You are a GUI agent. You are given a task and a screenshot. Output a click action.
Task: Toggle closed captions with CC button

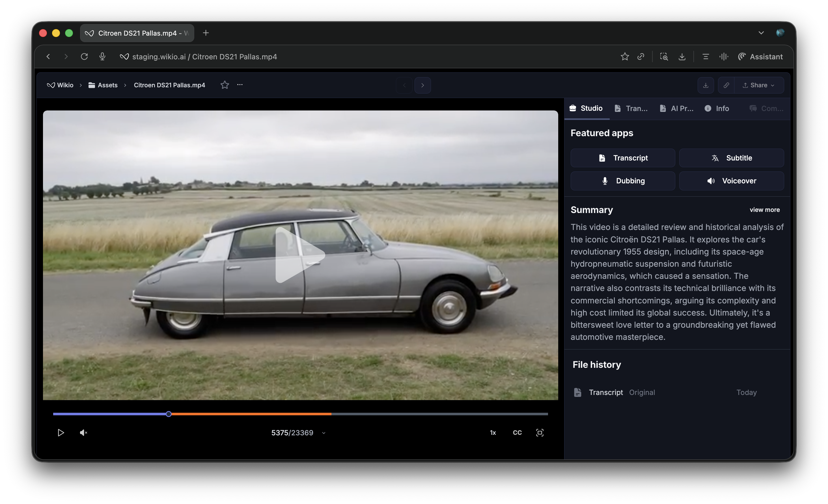[517, 433]
